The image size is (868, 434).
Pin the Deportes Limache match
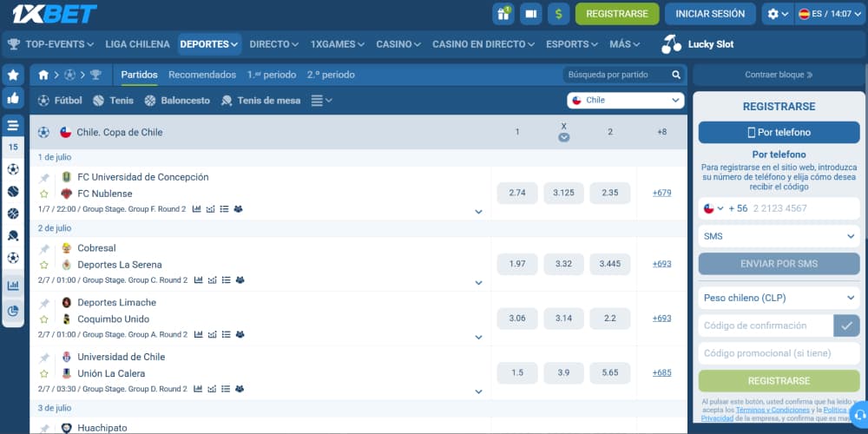44,303
